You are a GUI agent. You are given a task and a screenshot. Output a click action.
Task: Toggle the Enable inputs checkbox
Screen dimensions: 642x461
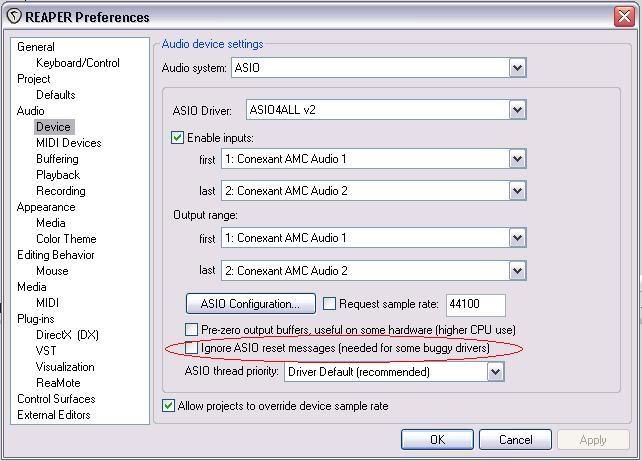[x=177, y=138]
